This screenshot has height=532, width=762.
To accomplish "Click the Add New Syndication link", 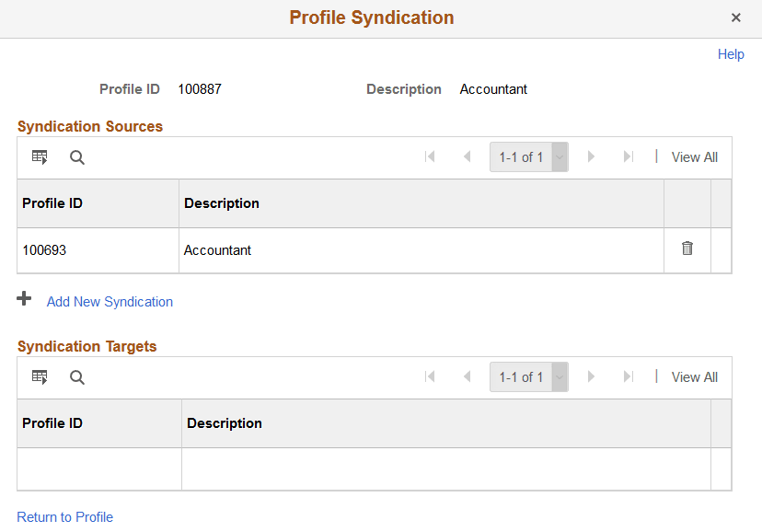I will (x=110, y=302).
